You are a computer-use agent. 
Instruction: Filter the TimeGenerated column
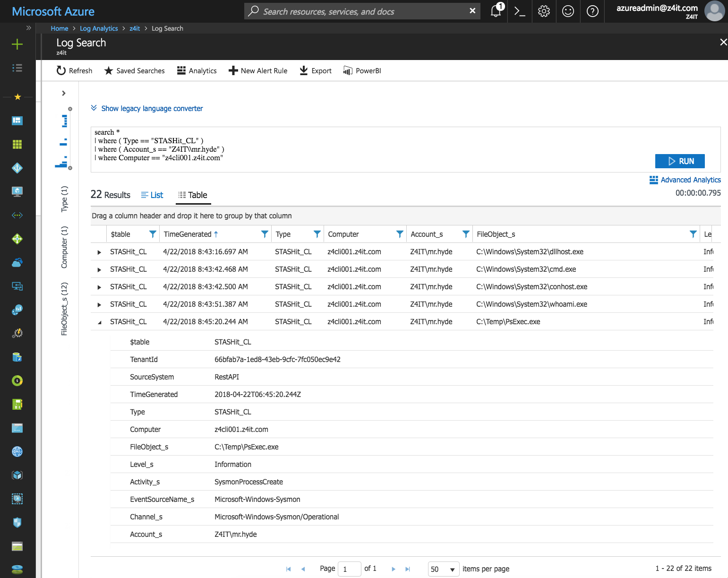265,234
